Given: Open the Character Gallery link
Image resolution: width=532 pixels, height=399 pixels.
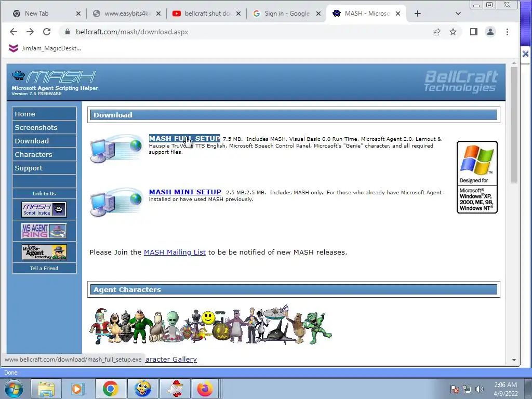Looking at the screenshot, I should point(171,360).
